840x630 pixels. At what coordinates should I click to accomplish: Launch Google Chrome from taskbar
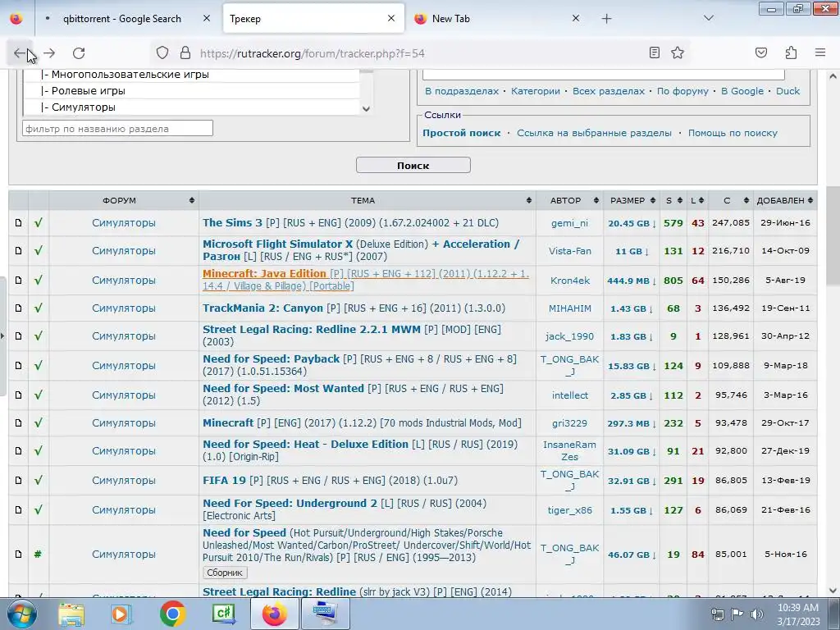click(x=172, y=614)
